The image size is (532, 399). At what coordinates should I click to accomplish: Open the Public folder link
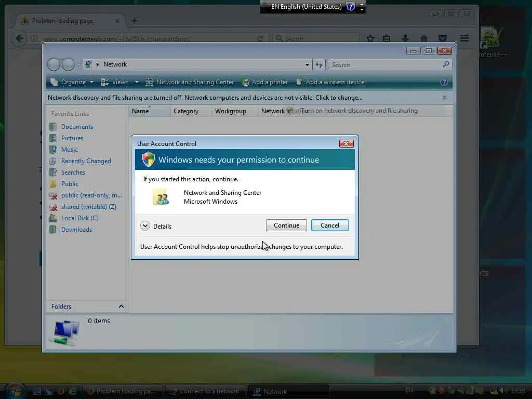pos(70,184)
